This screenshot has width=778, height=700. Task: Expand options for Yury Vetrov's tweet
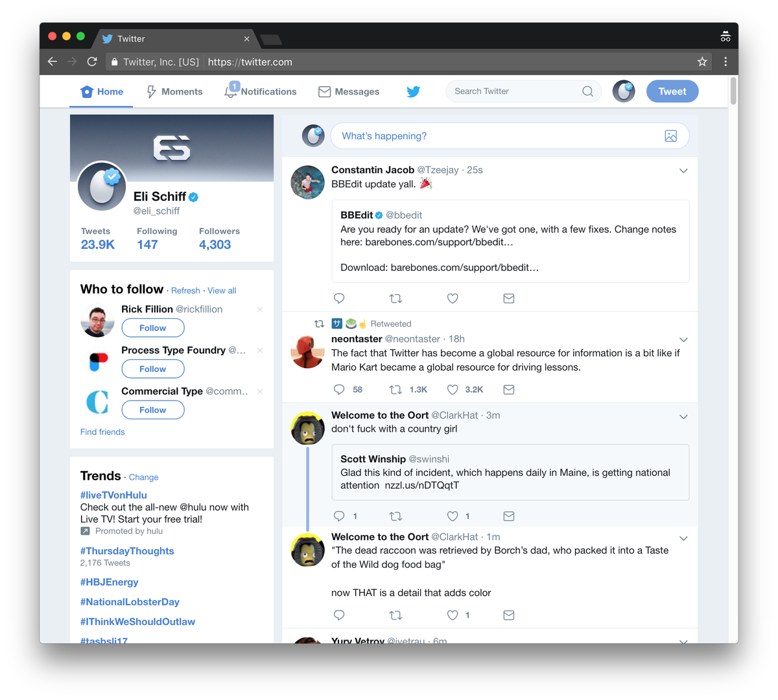[683, 640]
